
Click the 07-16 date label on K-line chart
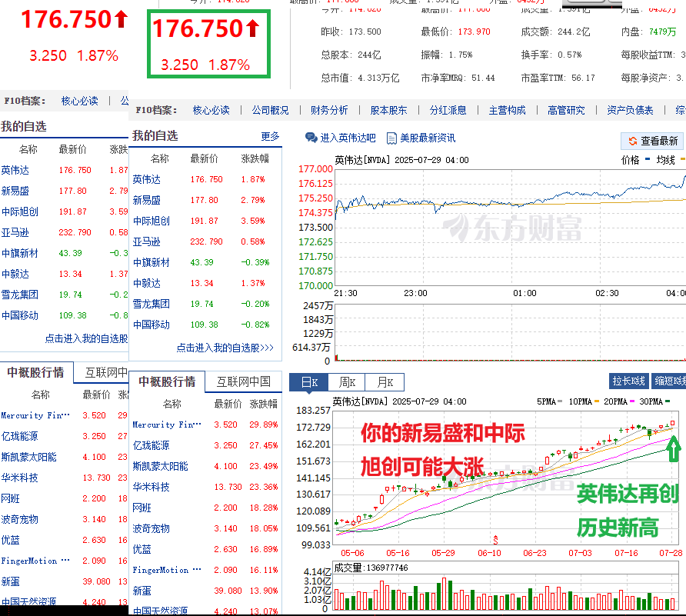tap(626, 553)
